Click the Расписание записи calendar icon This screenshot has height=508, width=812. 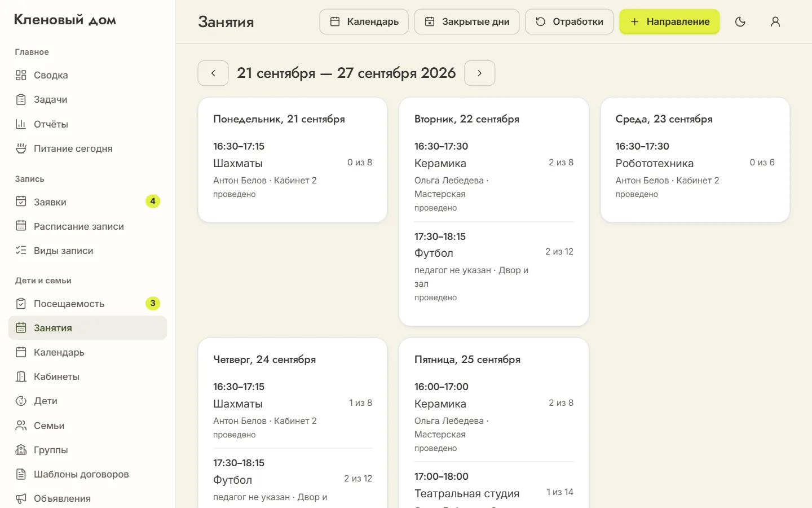click(21, 226)
